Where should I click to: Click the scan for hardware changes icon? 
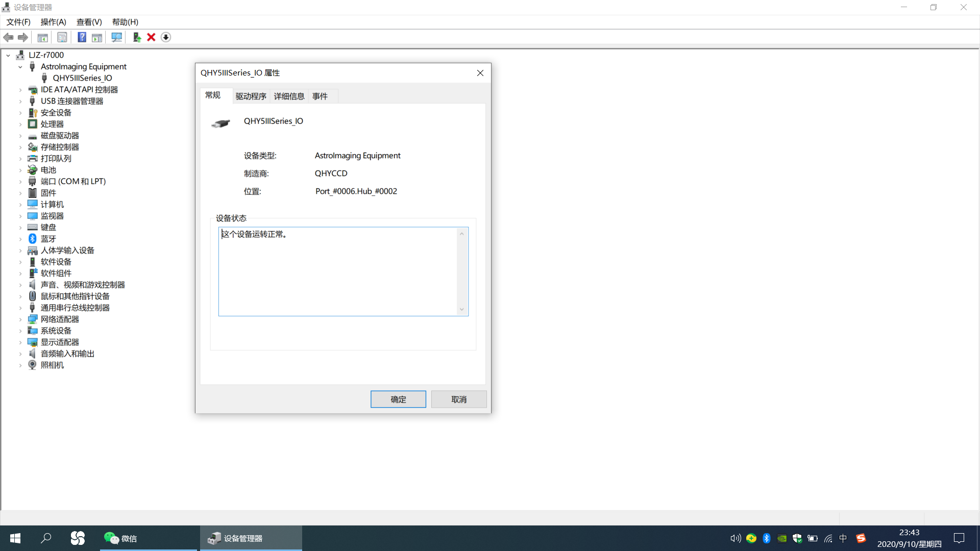[117, 37]
